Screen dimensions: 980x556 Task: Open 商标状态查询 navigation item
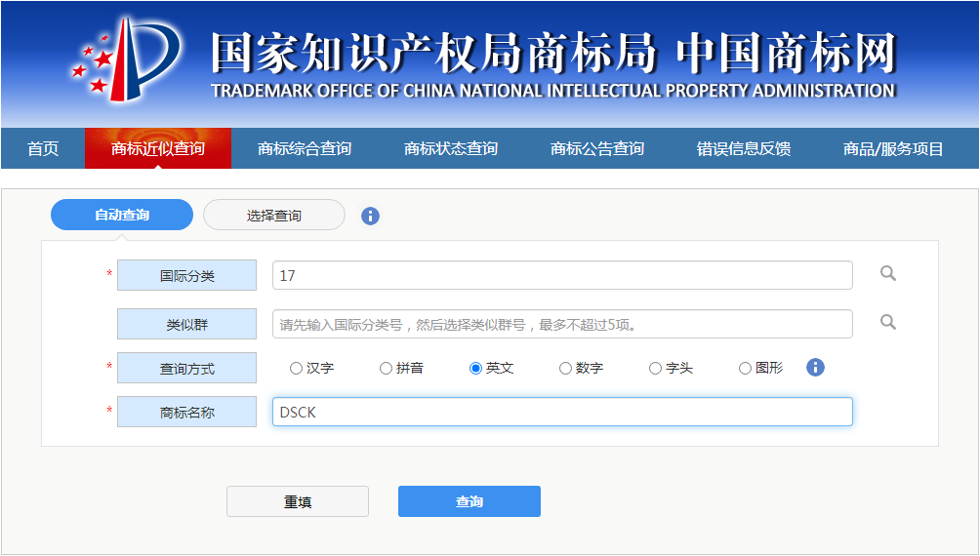(x=451, y=148)
